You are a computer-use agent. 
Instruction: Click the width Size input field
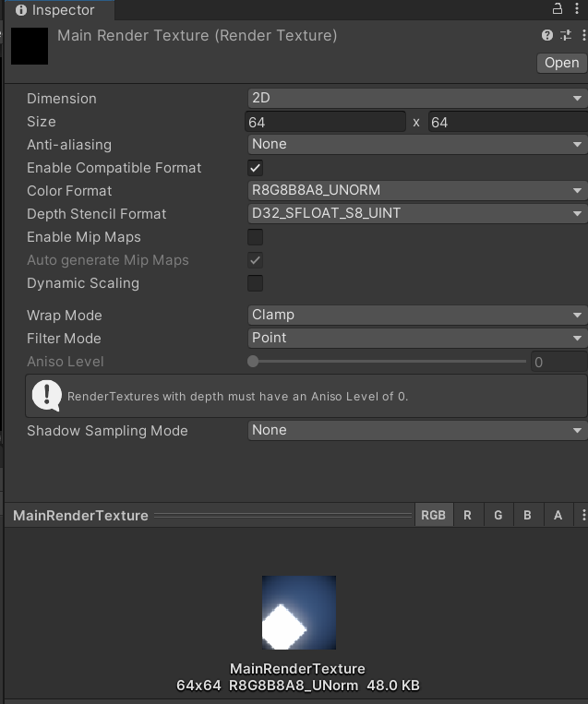(326, 122)
